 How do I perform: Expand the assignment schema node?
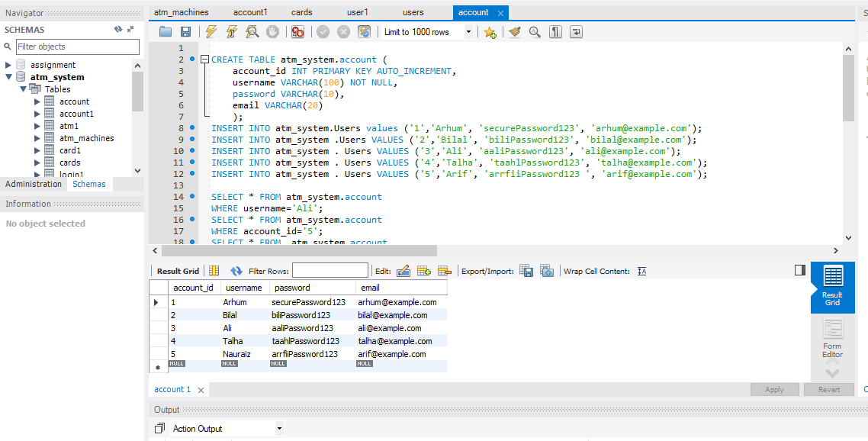pyautogui.click(x=8, y=65)
